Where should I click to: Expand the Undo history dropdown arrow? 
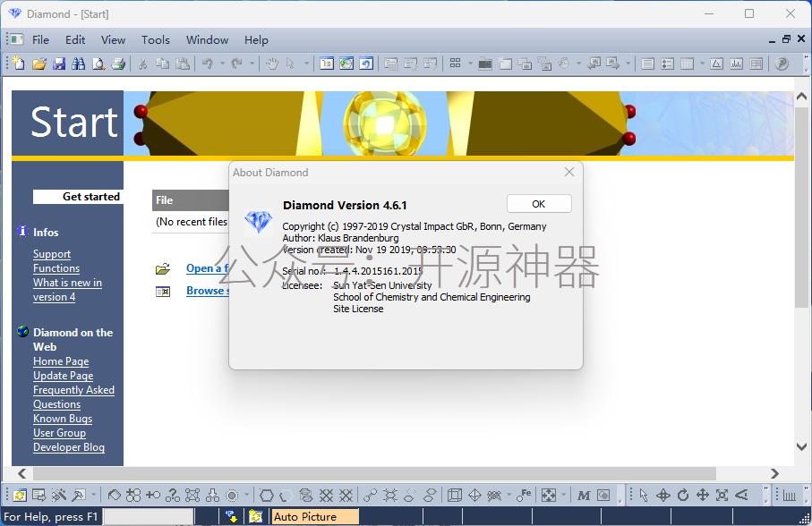[x=222, y=64]
